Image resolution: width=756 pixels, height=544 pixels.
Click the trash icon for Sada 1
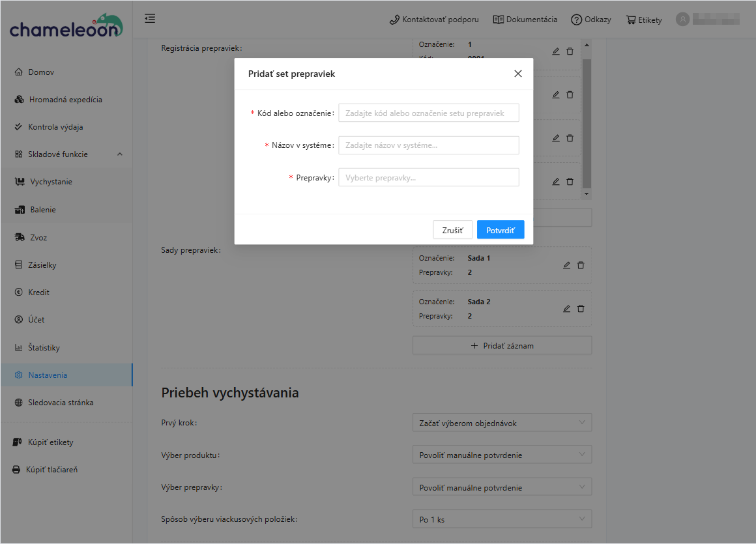coord(581,265)
